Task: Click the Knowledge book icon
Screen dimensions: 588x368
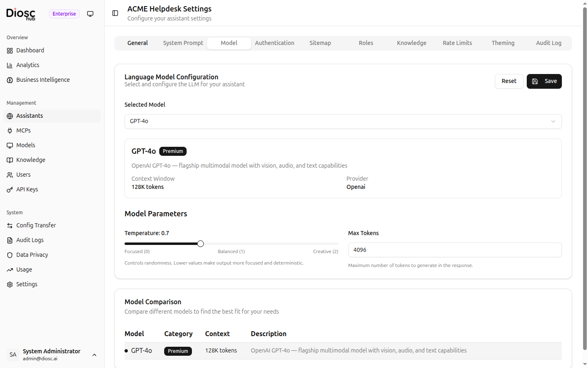Action: pyautogui.click(x=10, y=160)
